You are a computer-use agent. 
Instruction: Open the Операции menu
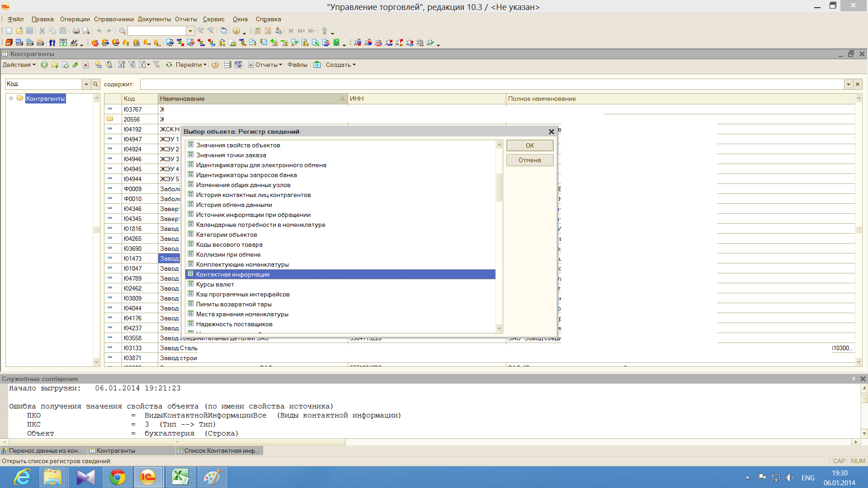(x=75, y=19)
